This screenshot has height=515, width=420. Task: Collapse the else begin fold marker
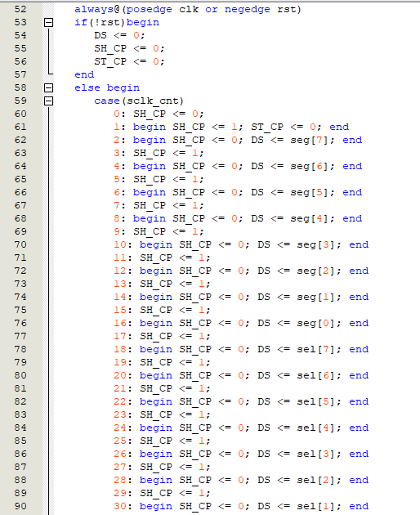point(48,87)
